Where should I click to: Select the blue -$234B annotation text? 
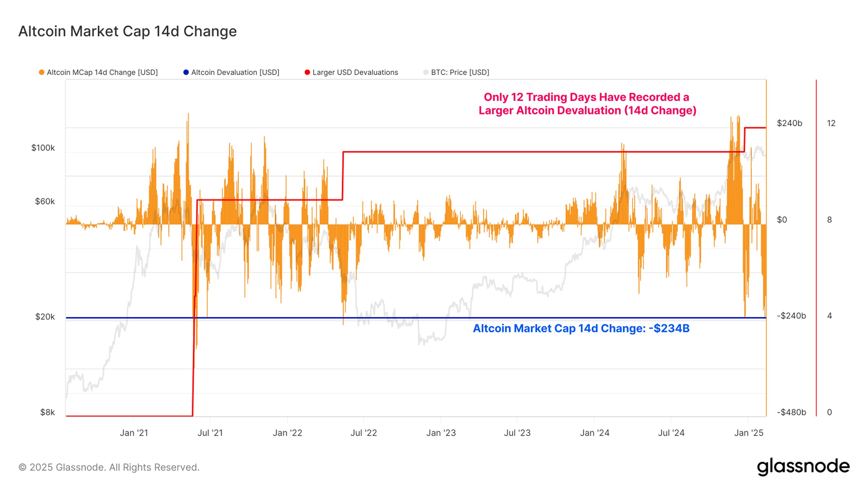coord(581,328)
